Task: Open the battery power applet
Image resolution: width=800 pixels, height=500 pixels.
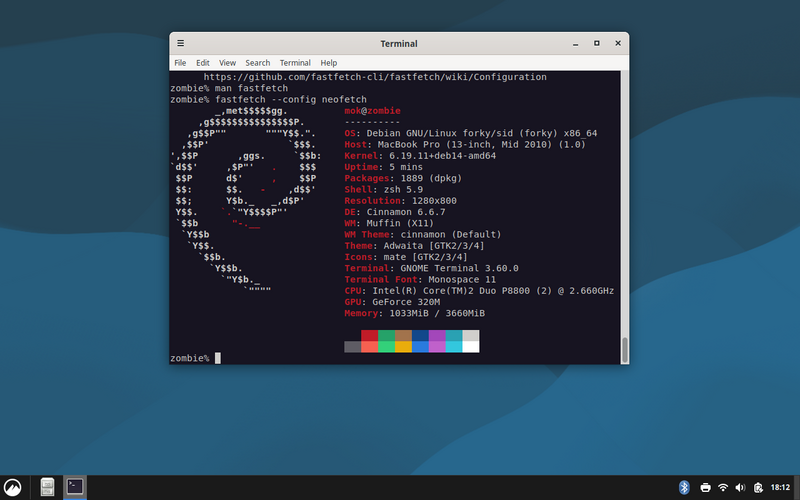Action: (x=758, y=488)
